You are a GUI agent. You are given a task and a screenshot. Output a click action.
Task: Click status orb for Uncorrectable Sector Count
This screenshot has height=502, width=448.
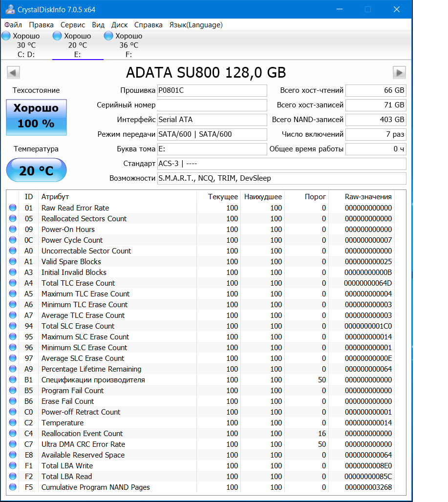click(13, 251)
